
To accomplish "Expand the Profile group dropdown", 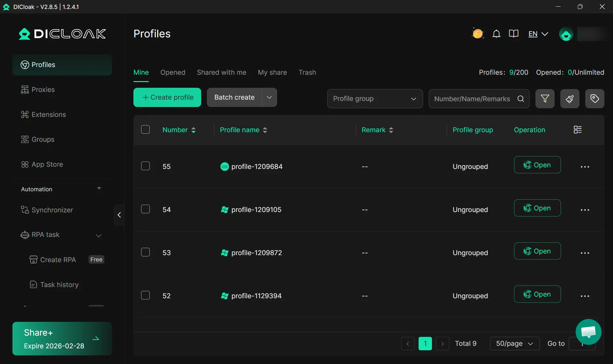I will [x=375, y=99].
